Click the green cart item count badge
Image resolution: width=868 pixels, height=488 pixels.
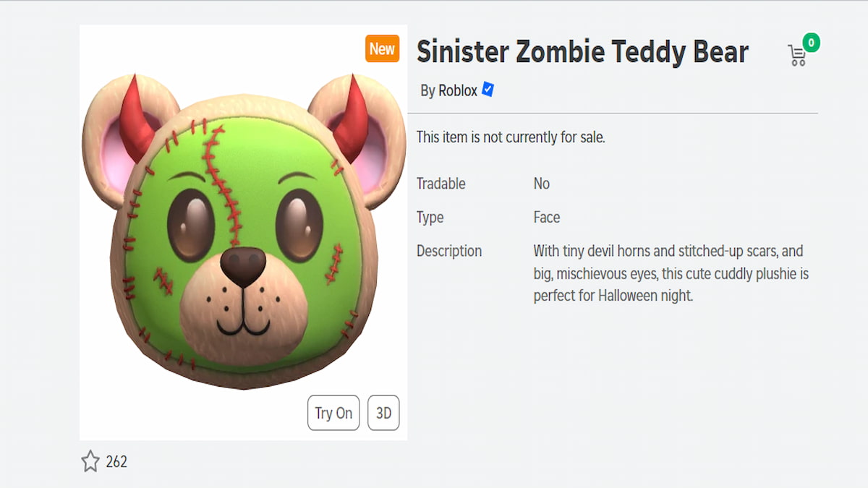pyautogui.click(x=811, y=43)
